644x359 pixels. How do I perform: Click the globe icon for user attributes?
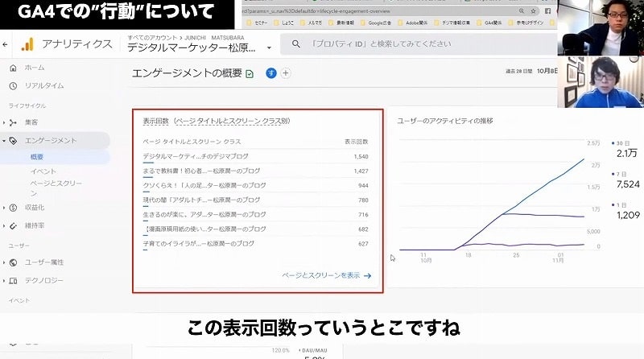pos(13,262)
